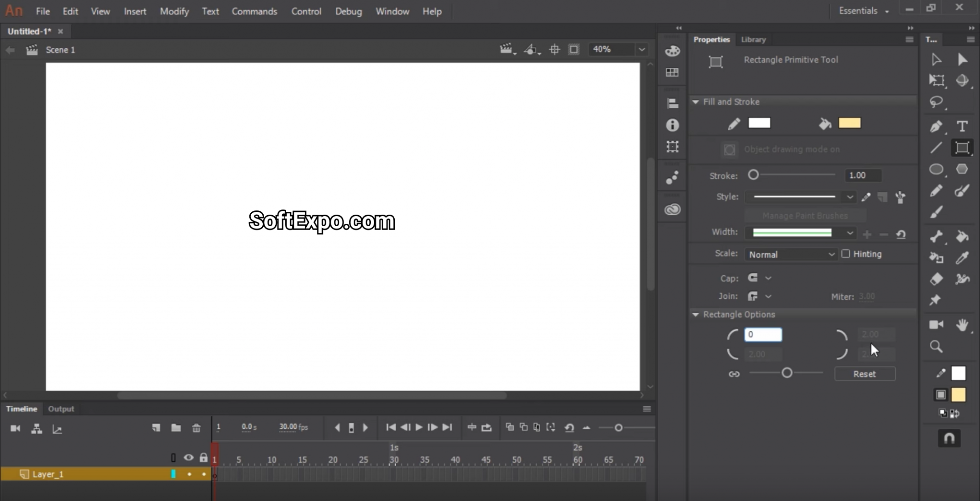The height and width of the screenshot is (501, 980).
Task: Select the Lasso tool
Action: coord(936,102)
